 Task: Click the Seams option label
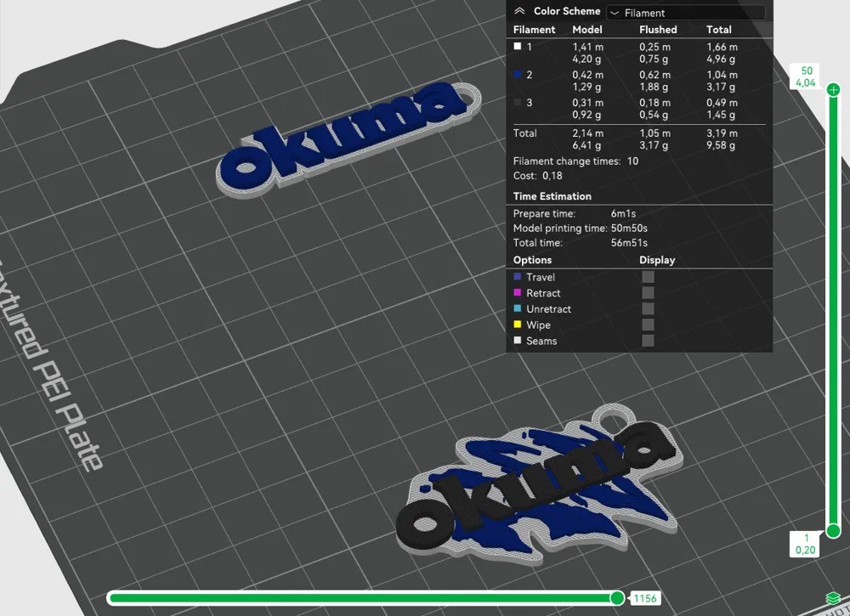(541, 341)
